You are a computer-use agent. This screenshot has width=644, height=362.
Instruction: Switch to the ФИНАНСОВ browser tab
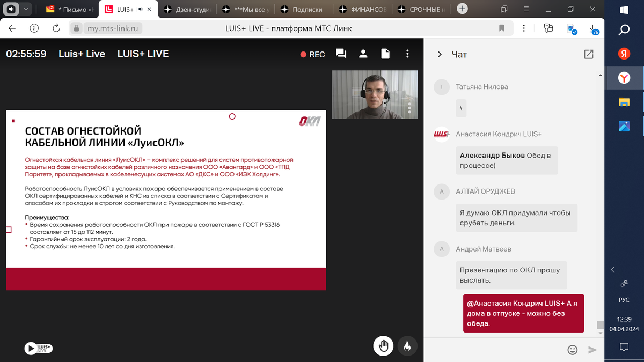tap(363, 9)
